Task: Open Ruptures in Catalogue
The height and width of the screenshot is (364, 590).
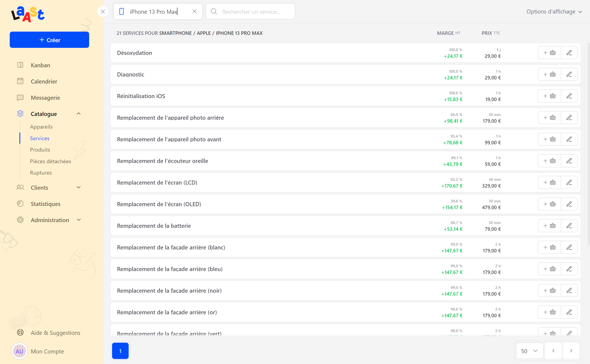Action: coord(41,173)
